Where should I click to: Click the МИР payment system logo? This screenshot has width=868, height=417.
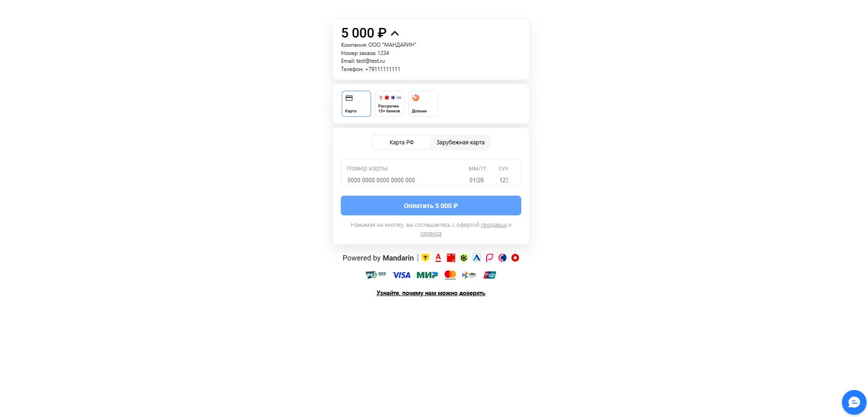[x=427, y=275]
